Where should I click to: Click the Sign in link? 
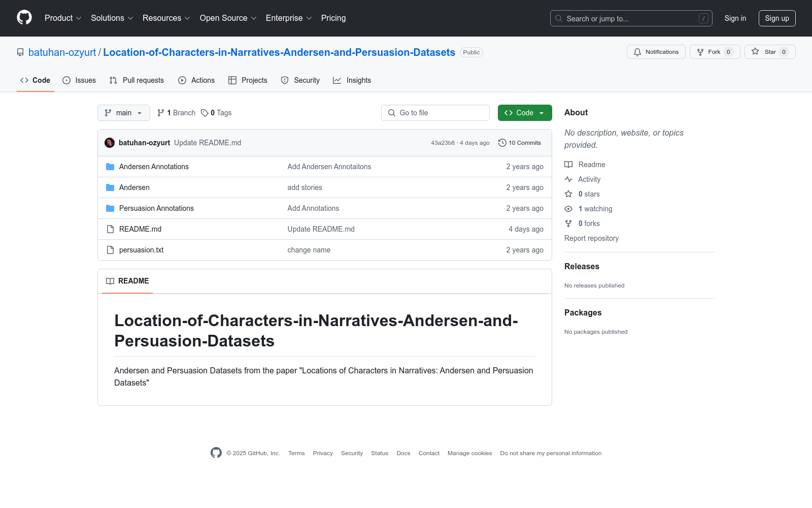coord(735,18)
